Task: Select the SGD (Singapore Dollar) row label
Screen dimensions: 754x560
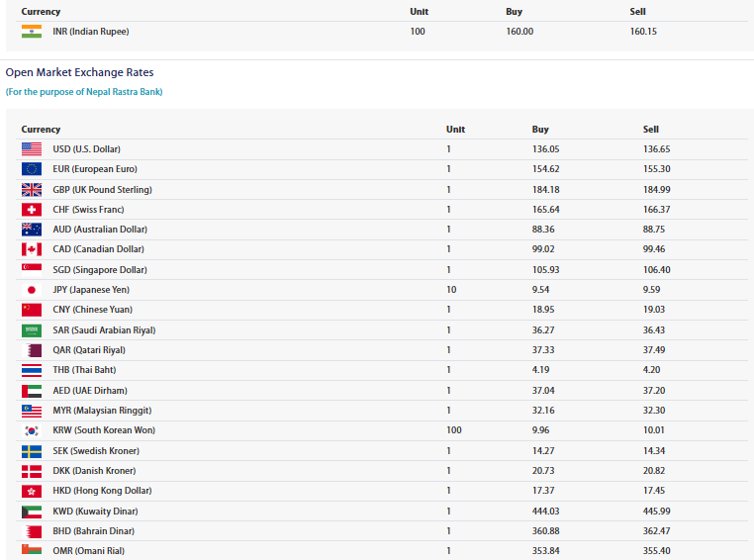Action: click(100, 270)
